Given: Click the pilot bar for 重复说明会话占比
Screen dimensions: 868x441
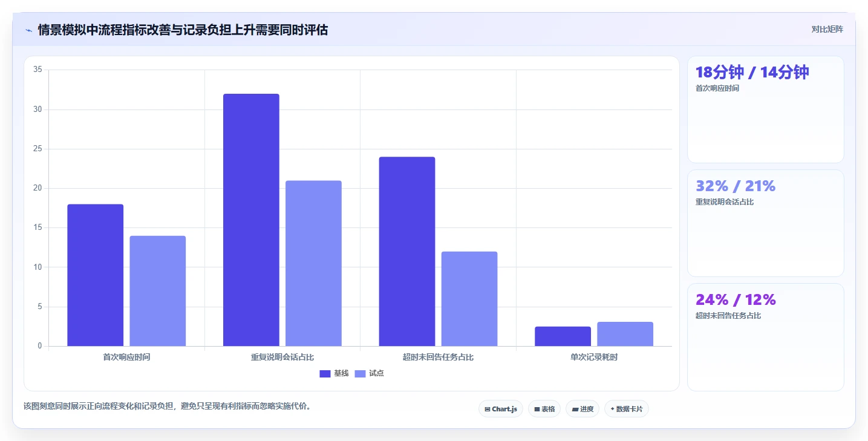Looking at the screenshot, I should click(313, 263).
